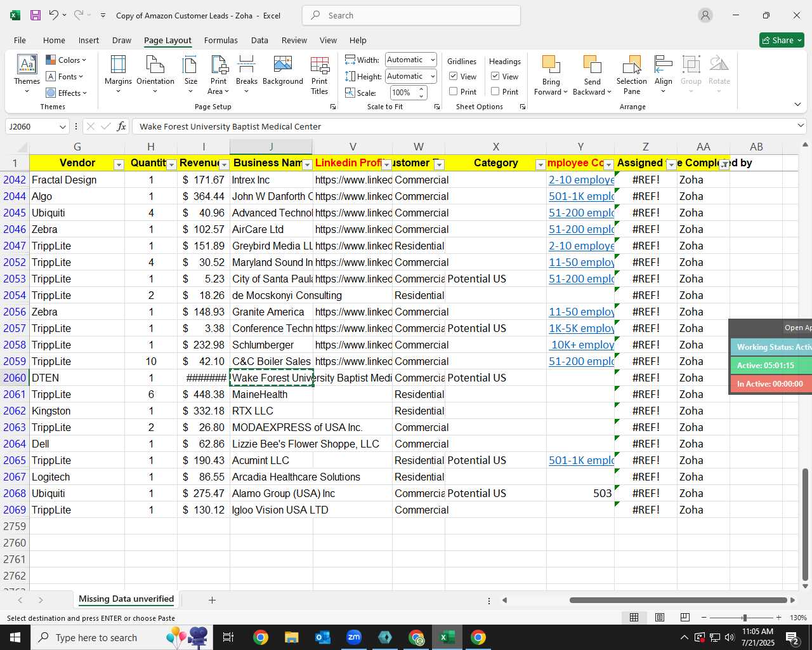
Task: Click the vertical scrollbar thumb
Action: (806, 524)
